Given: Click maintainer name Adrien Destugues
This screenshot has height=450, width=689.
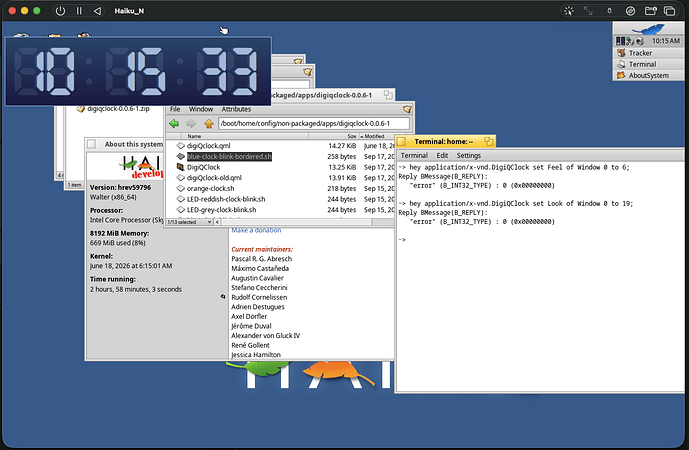Looking at the screenshot, I should (x=257, y=307).
